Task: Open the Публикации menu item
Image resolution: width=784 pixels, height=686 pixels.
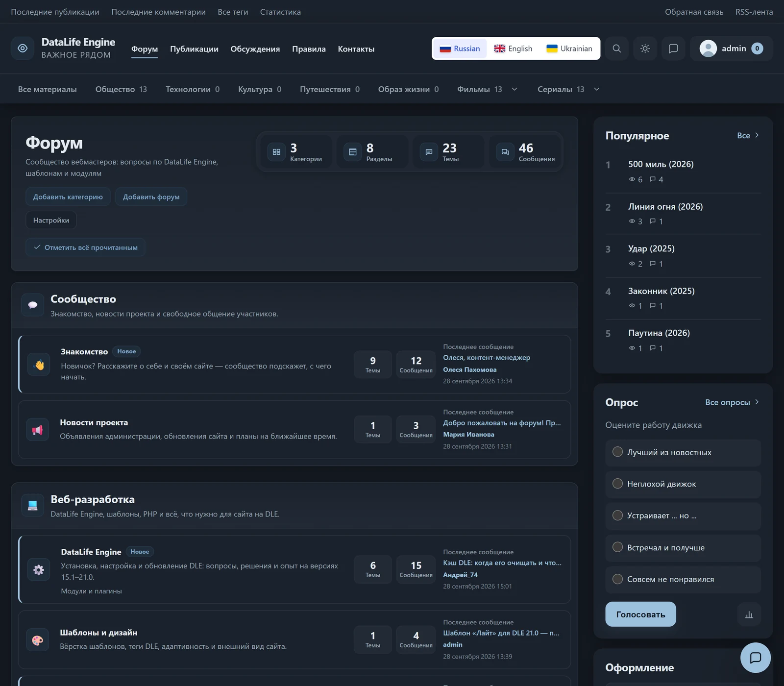Action: (x=194, y=49)
